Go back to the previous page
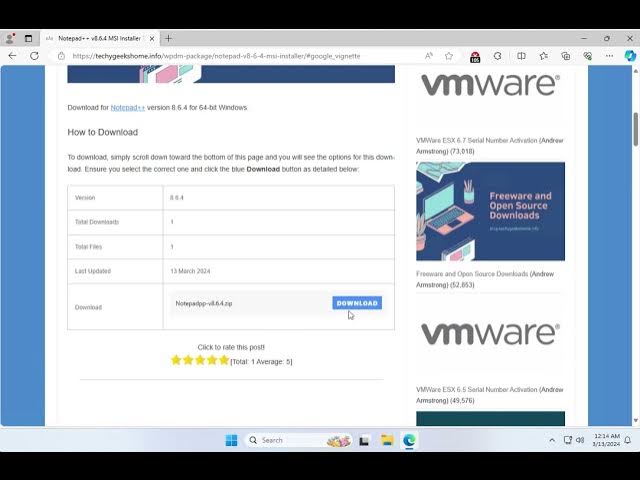 pyautogui.click(x=12, y=56)
